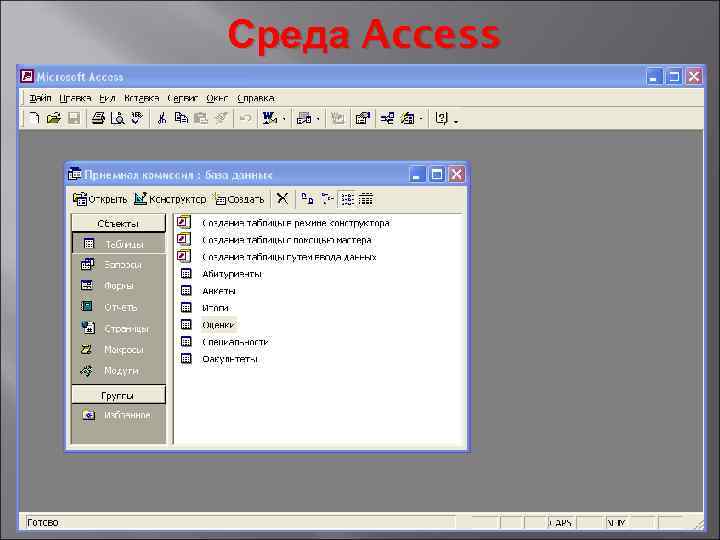Run the spell check icon
720x540 pixels.
point(137,118)
